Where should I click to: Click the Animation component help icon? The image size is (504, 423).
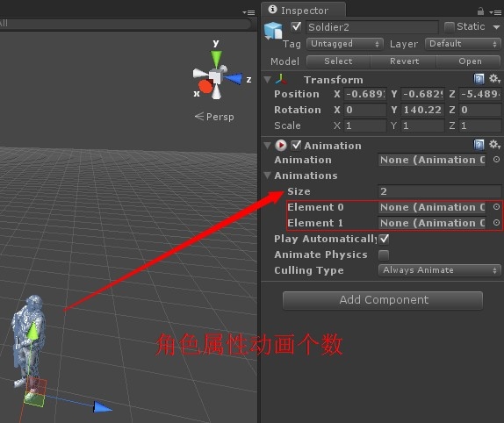479,145
